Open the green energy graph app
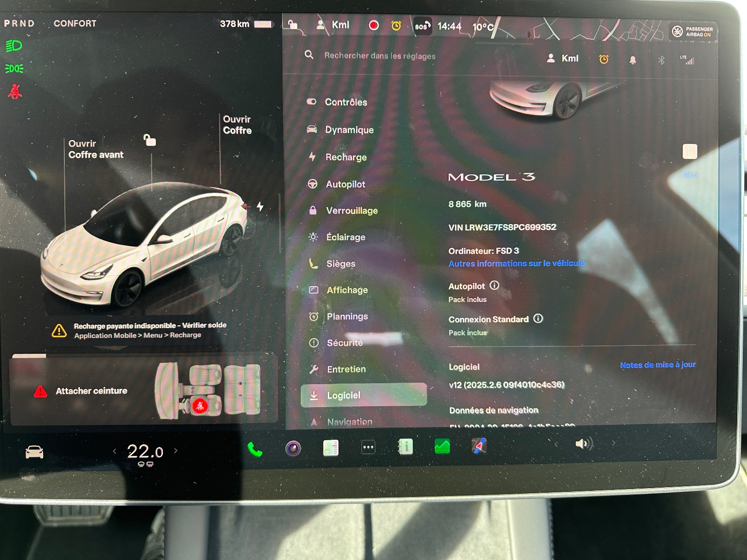747x560 pixels. (442, 447)
